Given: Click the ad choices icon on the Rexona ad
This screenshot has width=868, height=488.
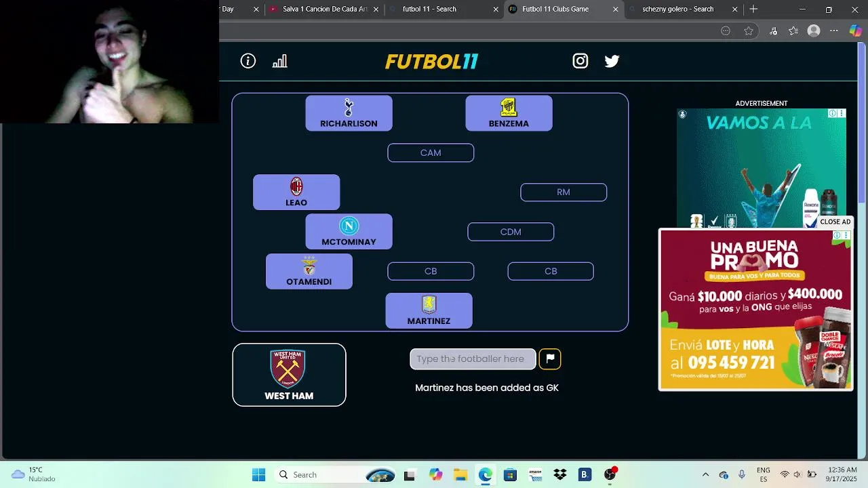Looking at the screenshot, I should click(x=833, y=114).
